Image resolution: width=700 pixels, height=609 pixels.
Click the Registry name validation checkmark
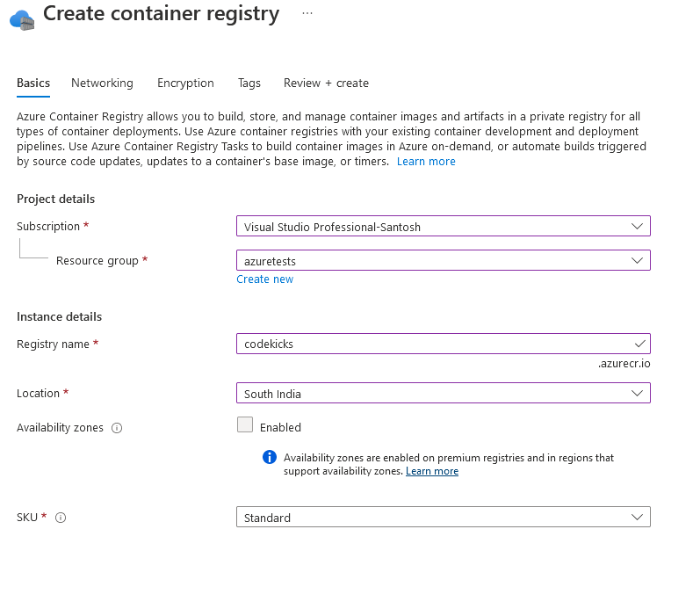(x=639, y=344)
